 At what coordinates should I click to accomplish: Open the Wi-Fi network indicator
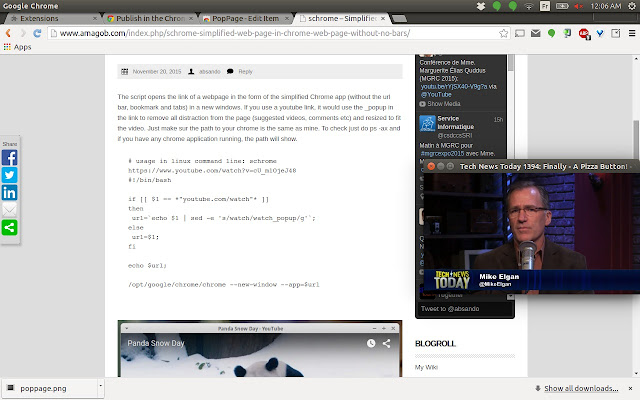(x=529, y=6)
